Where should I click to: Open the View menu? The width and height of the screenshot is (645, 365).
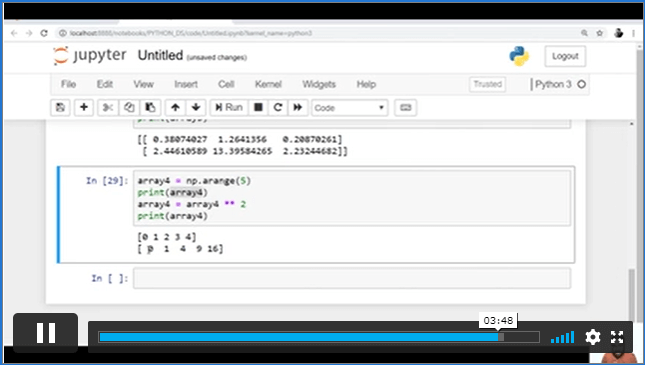(x=143, y=84)
